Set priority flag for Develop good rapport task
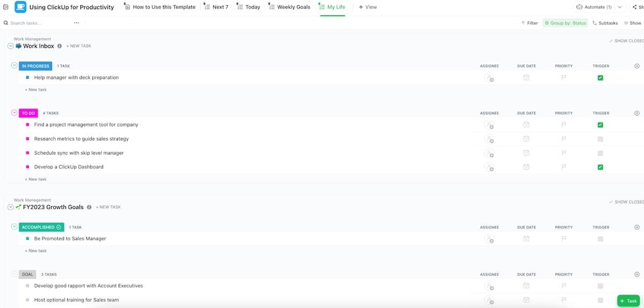Viewport: 644px width, 308px height. tap(563, 286)
